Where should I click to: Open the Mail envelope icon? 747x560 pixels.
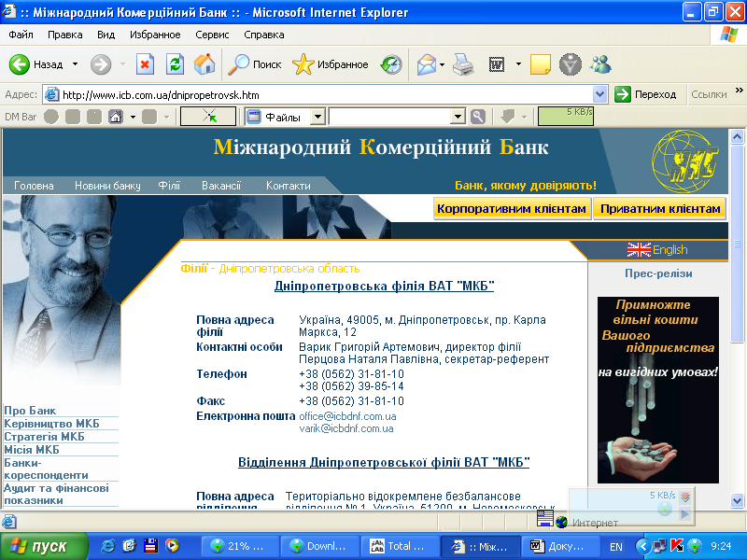[427, 64]
